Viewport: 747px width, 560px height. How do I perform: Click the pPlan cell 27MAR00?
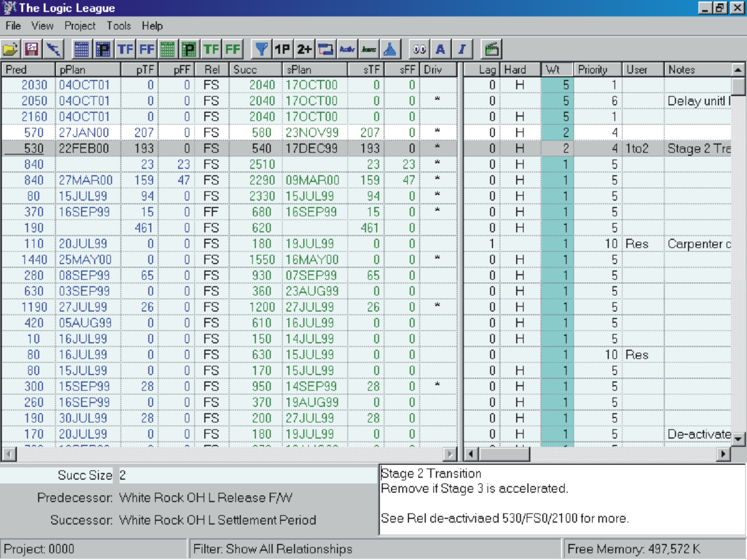[88, 180]
